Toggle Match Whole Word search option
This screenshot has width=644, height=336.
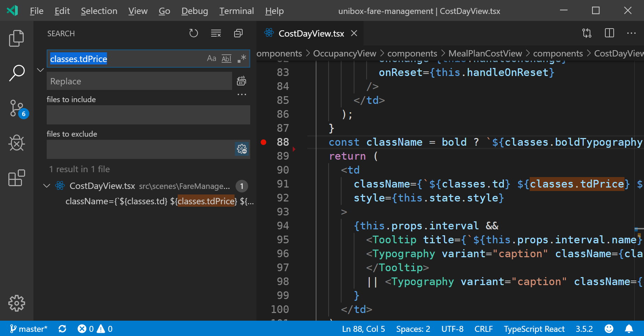(226, 58)
